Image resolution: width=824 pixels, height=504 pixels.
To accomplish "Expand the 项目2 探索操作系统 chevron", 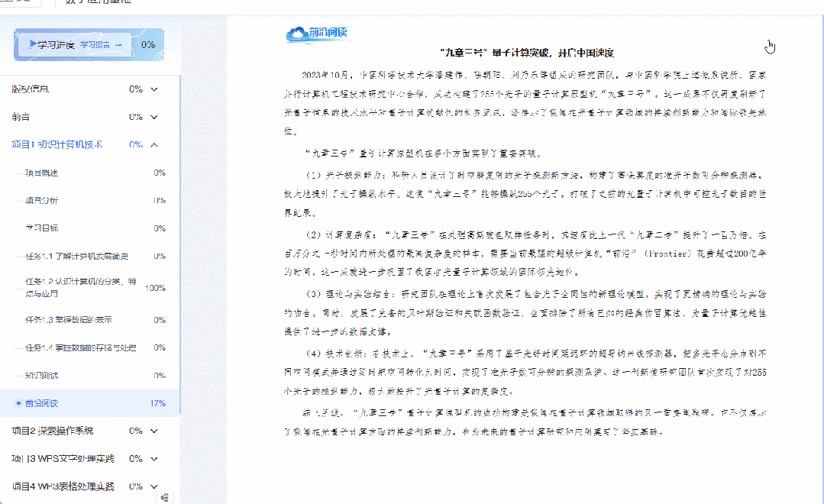I will 154,431.
